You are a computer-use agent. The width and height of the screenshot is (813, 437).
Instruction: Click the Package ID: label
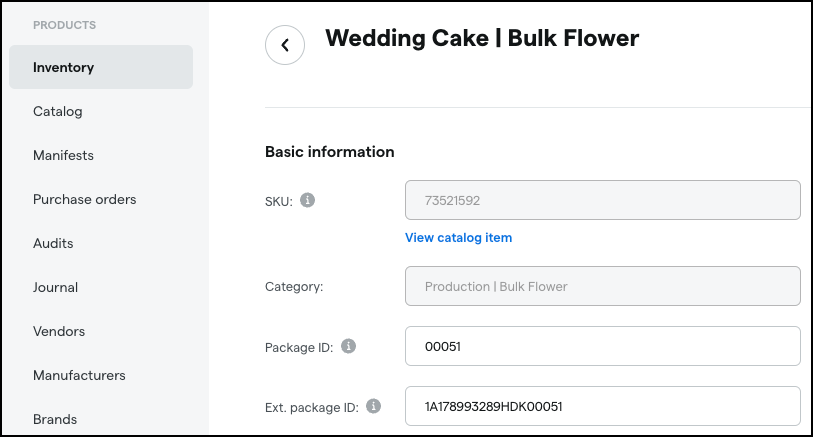pyautogui.click(x=299, y=347)
